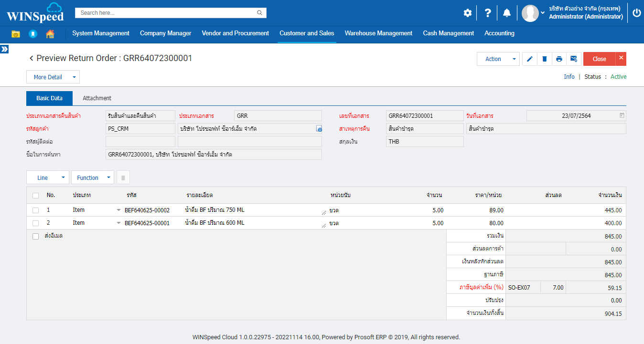Viewport: 644px width, 344px height.
Task: Click the red Close button
Action: [x=600, y=59]
